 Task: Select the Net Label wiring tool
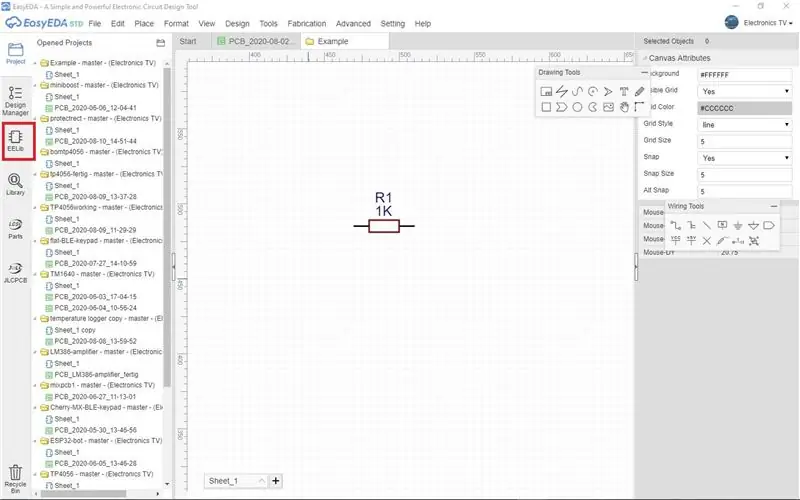(722, 226)
